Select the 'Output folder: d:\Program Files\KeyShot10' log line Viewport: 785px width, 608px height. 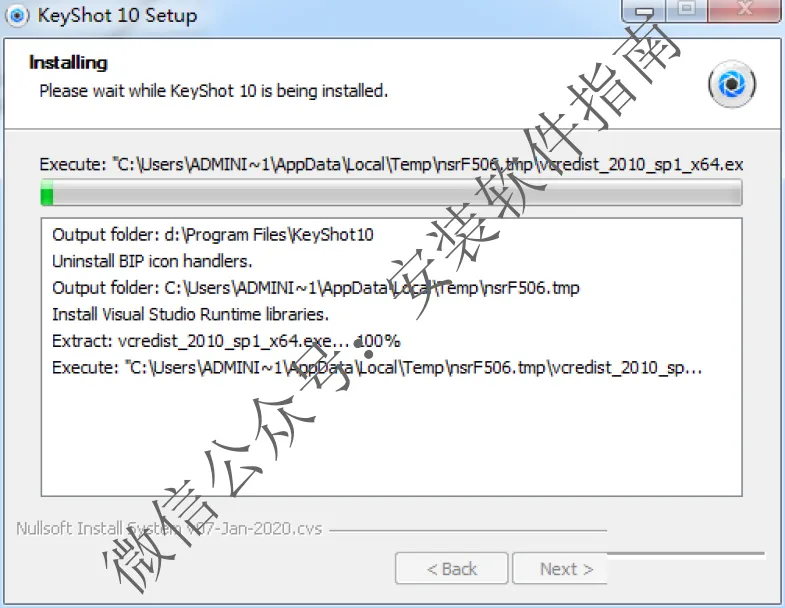(x=213, y=235)
